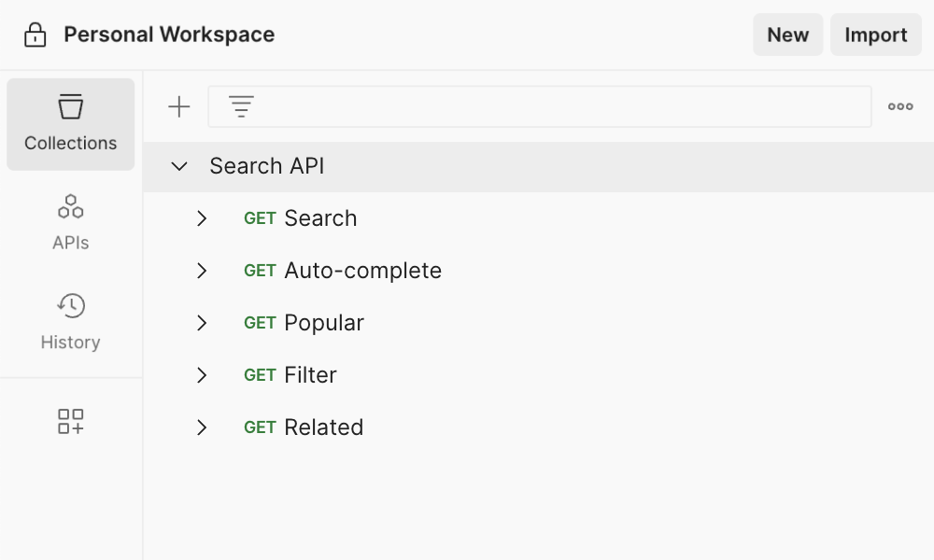Focus the collections filter input field
The image size is (934, 560).
pyautogui.click(x=560, y=107)
